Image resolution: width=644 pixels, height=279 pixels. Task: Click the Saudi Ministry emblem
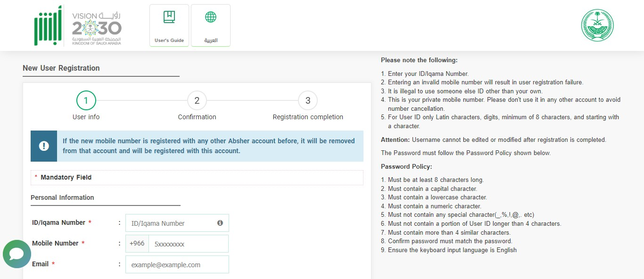pyautogui.click(x=597, y=25)
